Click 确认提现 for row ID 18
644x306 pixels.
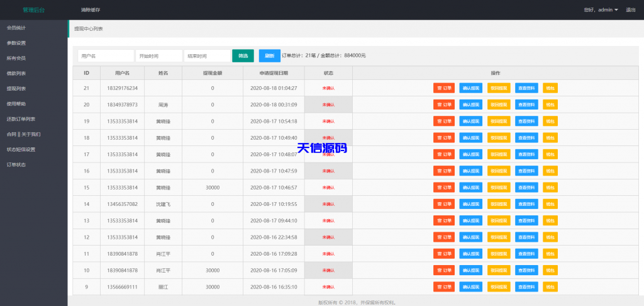point(470,138)
